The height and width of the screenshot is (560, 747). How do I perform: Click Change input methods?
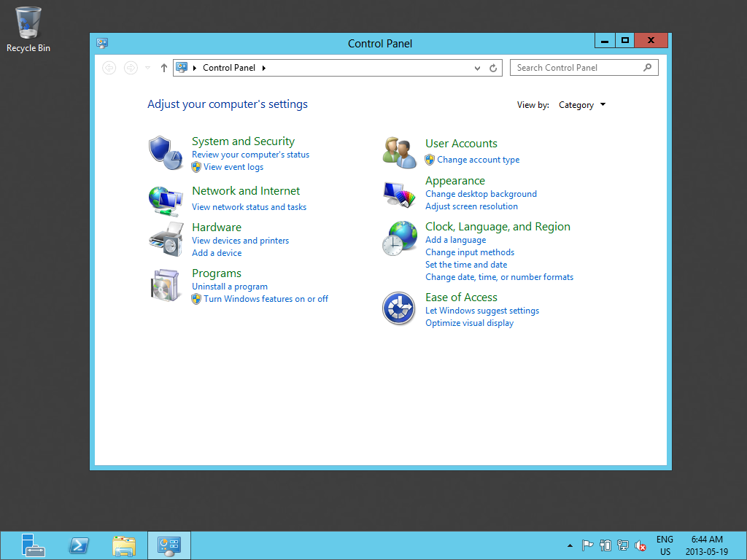click(470, 252)
